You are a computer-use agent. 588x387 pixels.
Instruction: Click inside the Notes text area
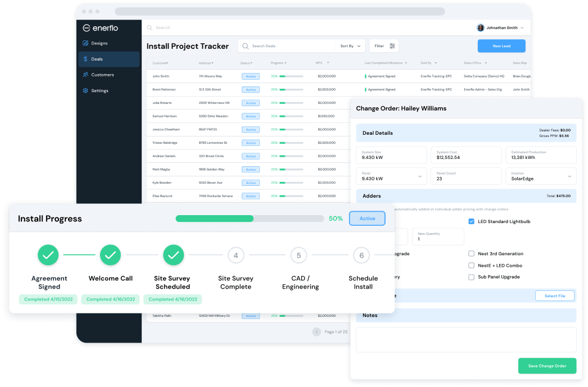click(x=465, y=339)
